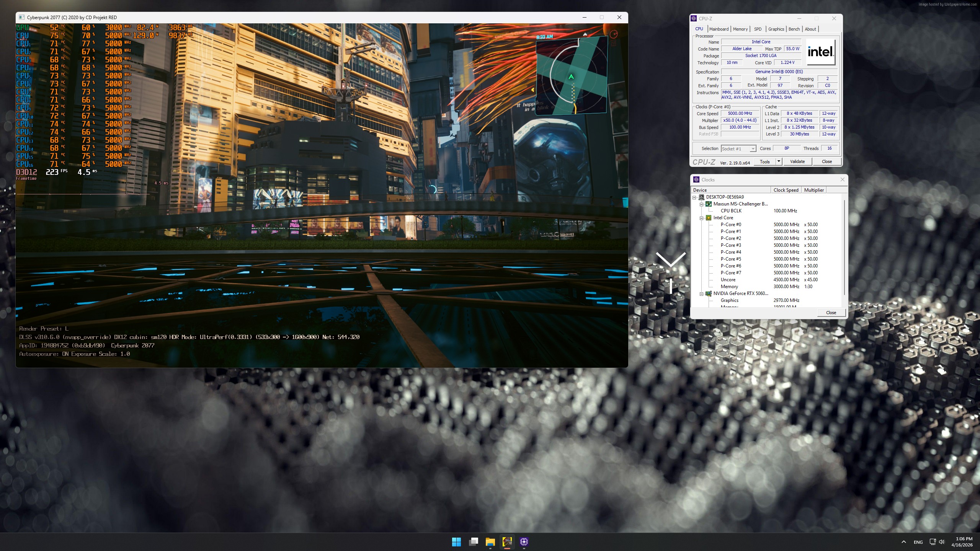
Task: Click Close in the Clocks window
Action: (831, 313)
